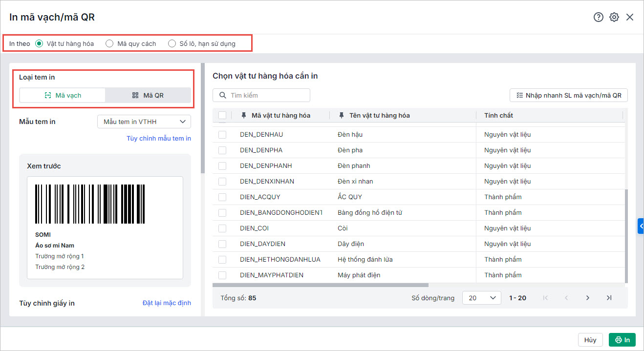
Task: Jump to the last page arrow
Action: click(609, 298)
